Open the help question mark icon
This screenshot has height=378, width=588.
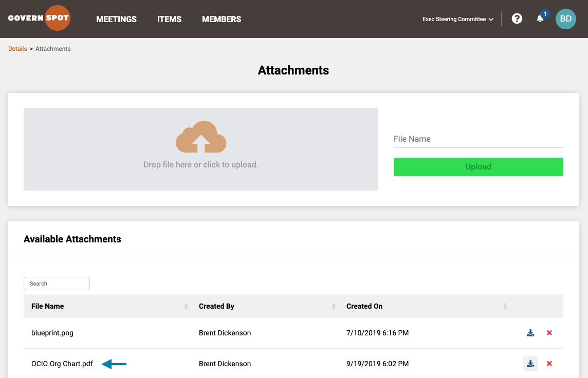point(517,18)
